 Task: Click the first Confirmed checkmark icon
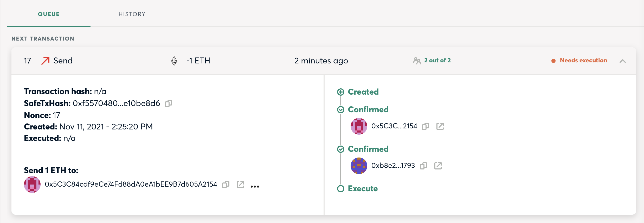tap(341, 109)
